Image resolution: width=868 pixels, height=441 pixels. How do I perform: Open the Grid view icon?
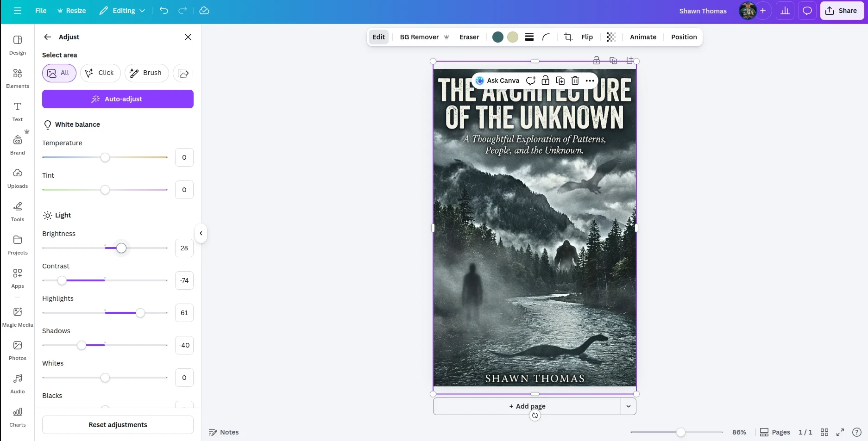[x=824, y=432]
